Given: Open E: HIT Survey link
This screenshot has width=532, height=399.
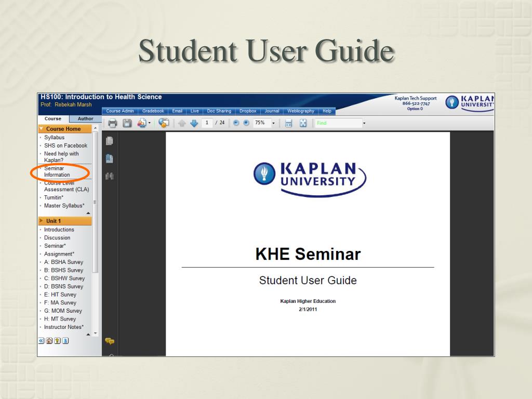Looking at the screenshot, I should 60,295.
